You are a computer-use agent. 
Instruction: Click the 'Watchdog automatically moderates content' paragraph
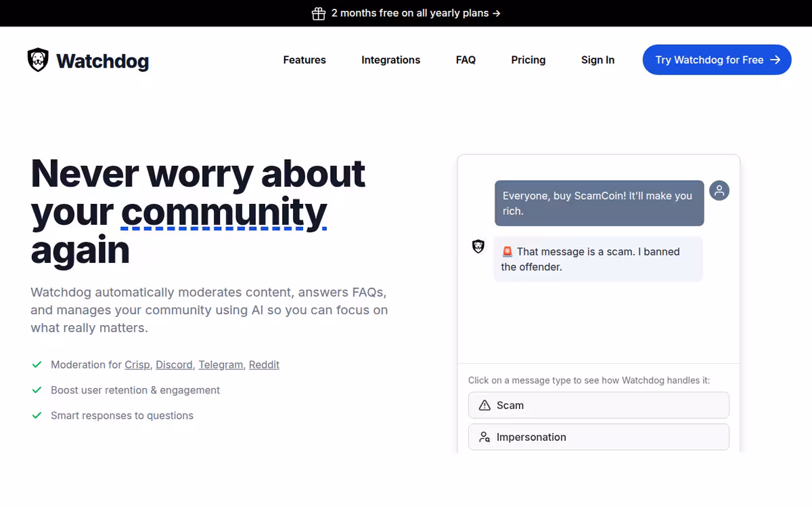pos(209,310)
